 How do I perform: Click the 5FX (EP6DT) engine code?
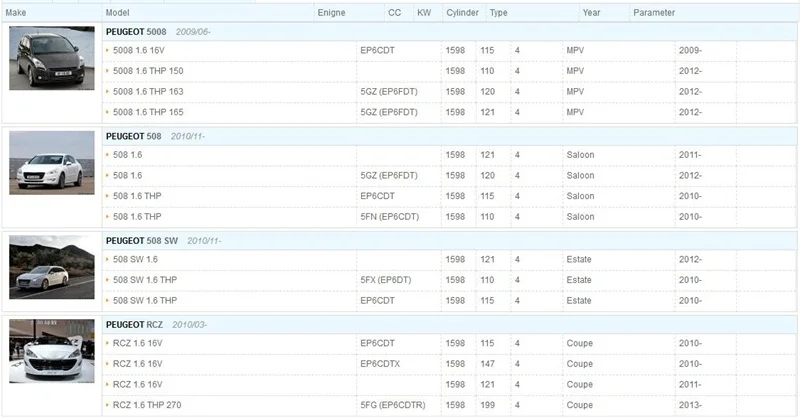coord(386,280)
